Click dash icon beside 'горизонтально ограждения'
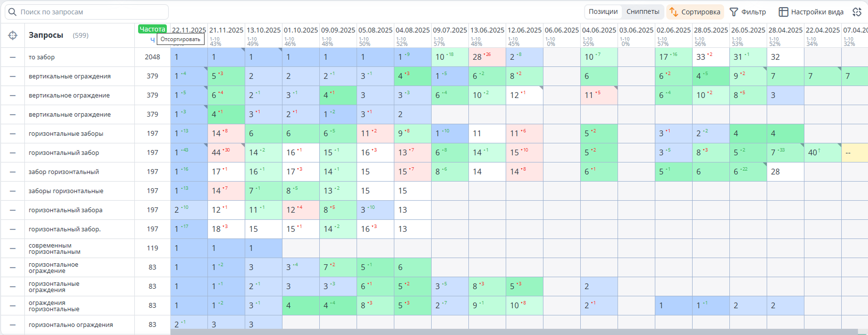Screen dimensions: 868x335 tap(13, 325)
